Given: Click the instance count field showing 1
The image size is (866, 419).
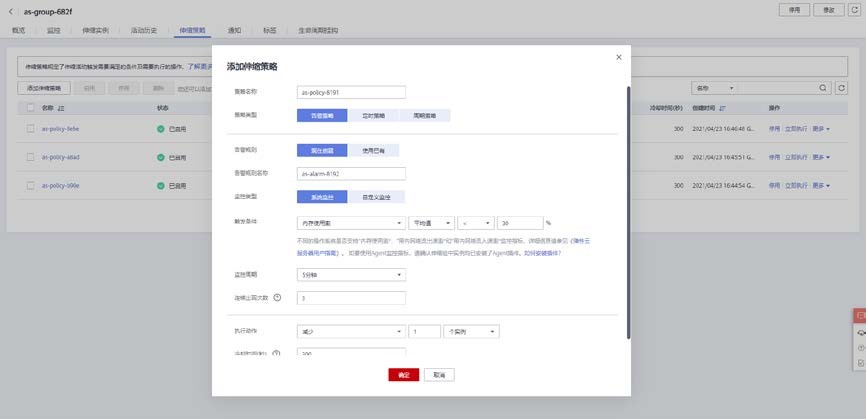Looking at the screenshot, I should coord(424,332).
